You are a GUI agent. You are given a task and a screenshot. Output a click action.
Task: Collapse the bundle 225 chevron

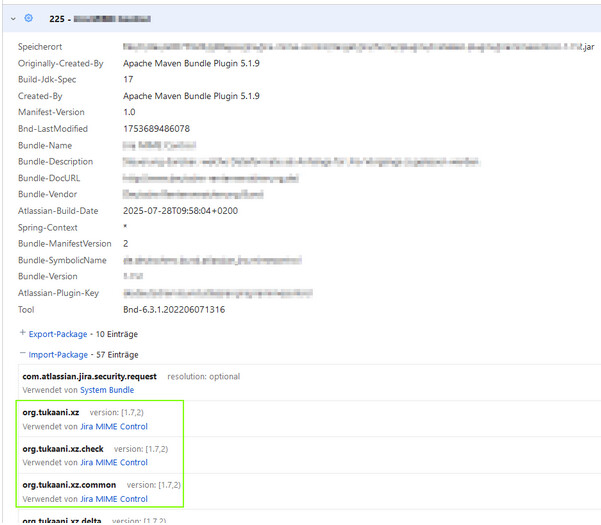tap(13, 19)
